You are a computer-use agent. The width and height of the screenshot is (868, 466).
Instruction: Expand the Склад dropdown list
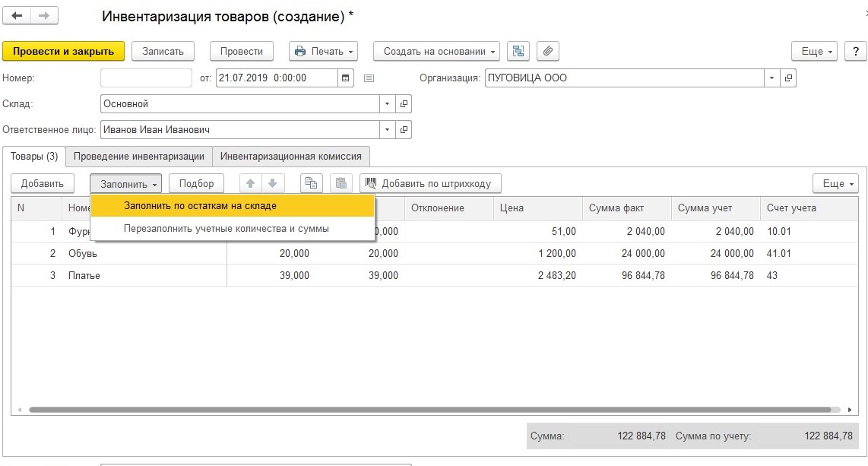388,104
